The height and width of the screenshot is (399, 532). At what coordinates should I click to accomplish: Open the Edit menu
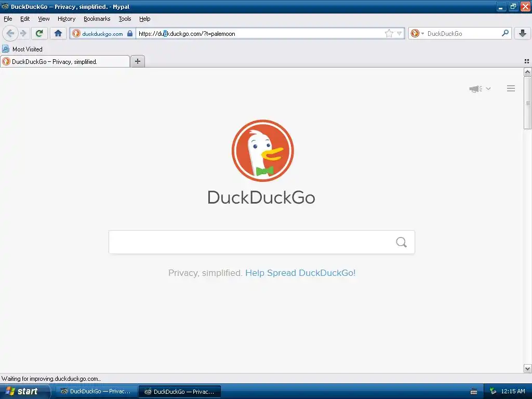coord(25,19)
